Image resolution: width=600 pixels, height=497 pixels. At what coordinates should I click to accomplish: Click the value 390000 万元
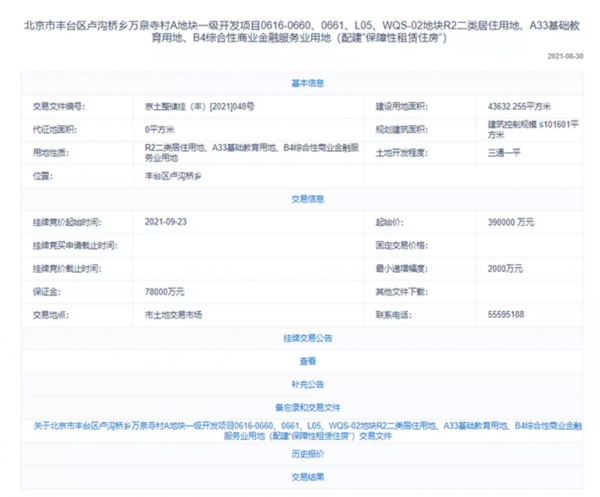click(510, 222)
